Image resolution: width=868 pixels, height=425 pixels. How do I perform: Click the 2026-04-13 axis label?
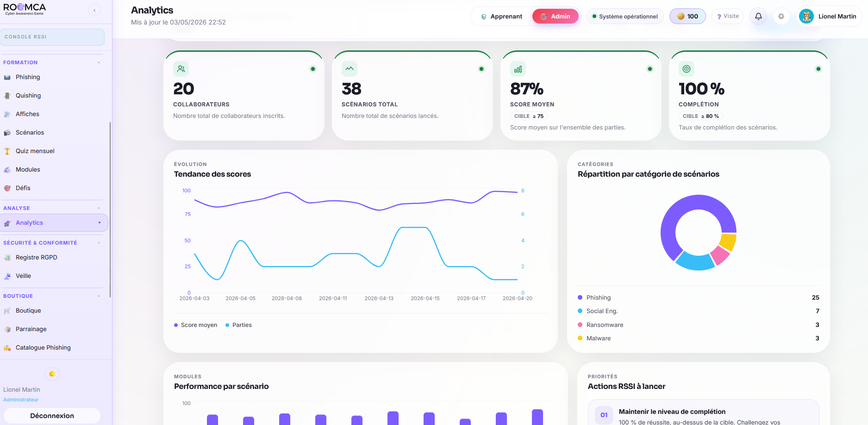379,298
